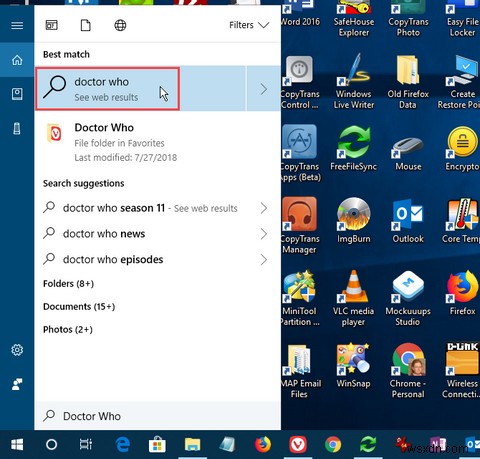
Task: Open D-Link Wireless Connection desktop icon
Action: tap(462, 371)
